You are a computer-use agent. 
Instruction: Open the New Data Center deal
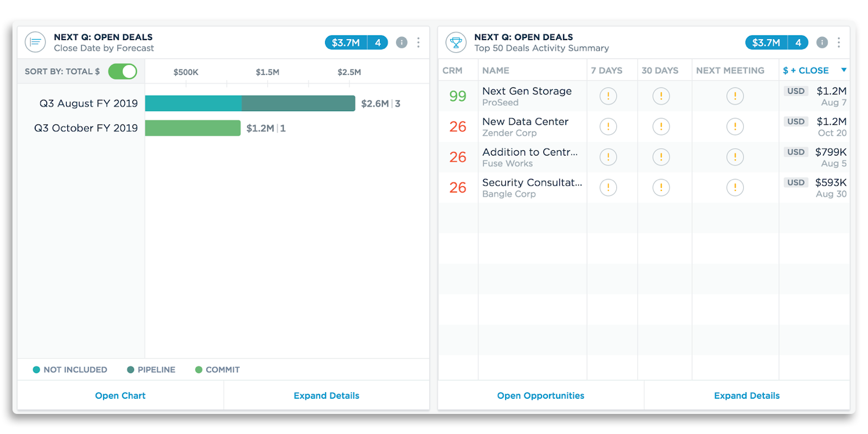click(525, 122)
